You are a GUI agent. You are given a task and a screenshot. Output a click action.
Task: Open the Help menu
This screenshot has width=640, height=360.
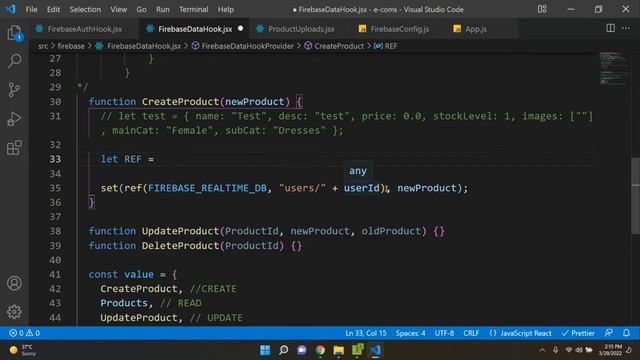(226, 9)
